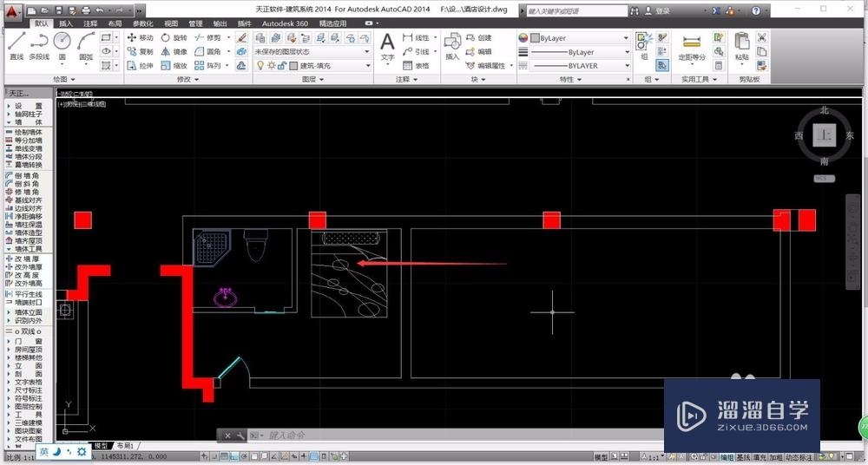The image size is (868, 465).
Task: Open the 建筑-填充 layer dropdown
Action: [330, 65]
